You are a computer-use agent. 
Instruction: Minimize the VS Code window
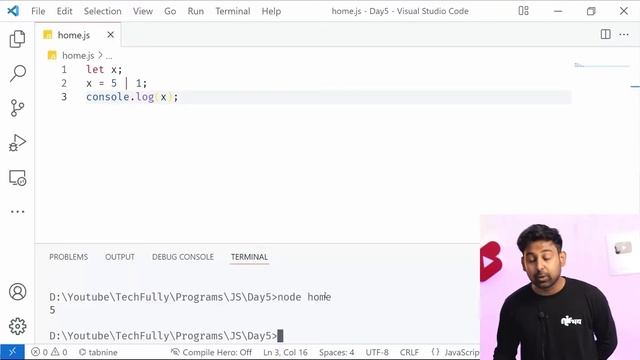(558, 11)
